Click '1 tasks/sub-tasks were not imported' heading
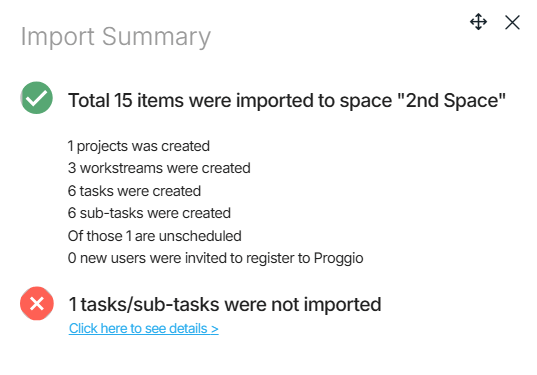This screenshot has height=375, width=537. click(225, 304)
